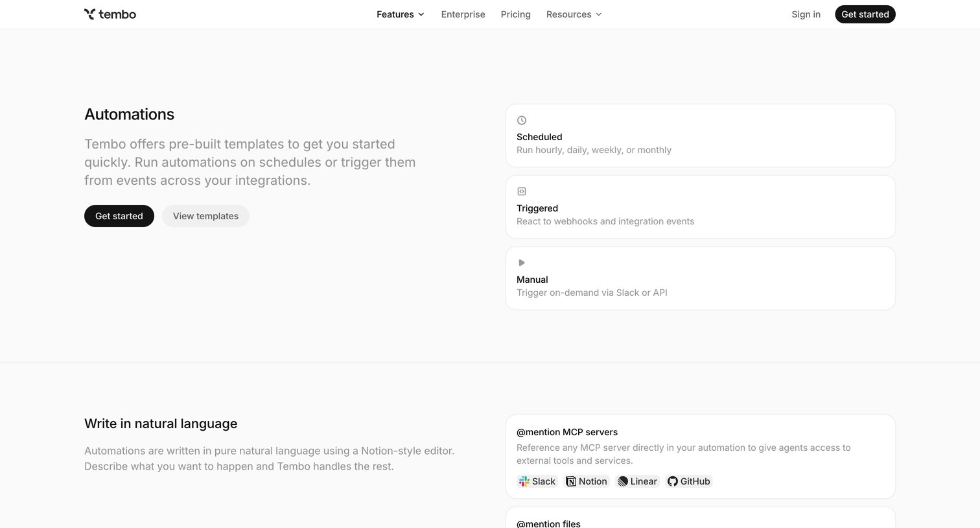The image size is (980, 528).
Task: Click 'Trigger on-demand via Slack or API' text
Action: [592, 293]
